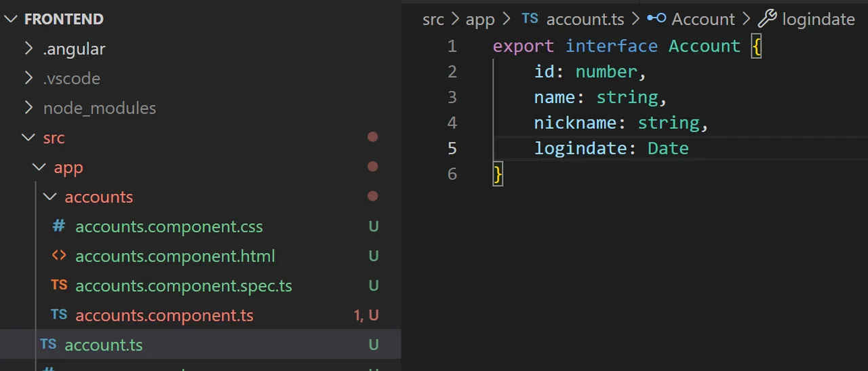This screenshot has height=371, width=868.
Task: Click the U status badge on accounts.component.css
Action: tap(374, 227)
